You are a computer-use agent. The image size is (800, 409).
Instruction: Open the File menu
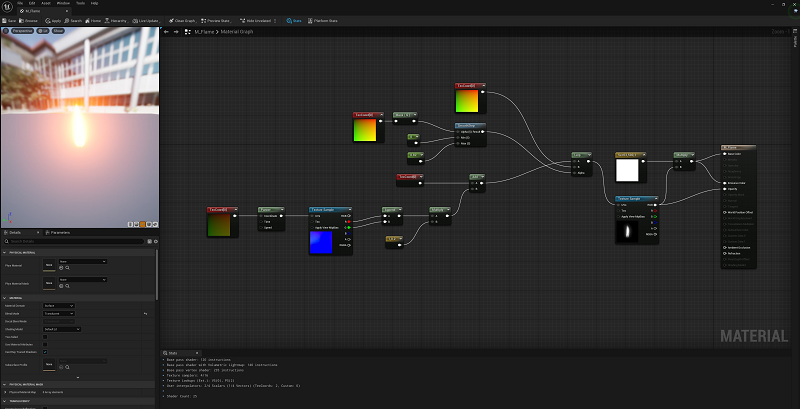tap(20, 3)
